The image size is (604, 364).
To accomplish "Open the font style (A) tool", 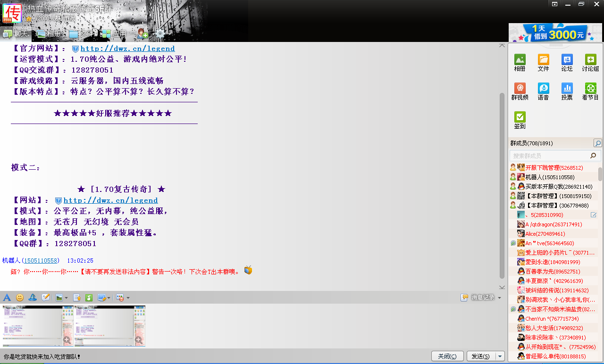I will click(7, 298).
